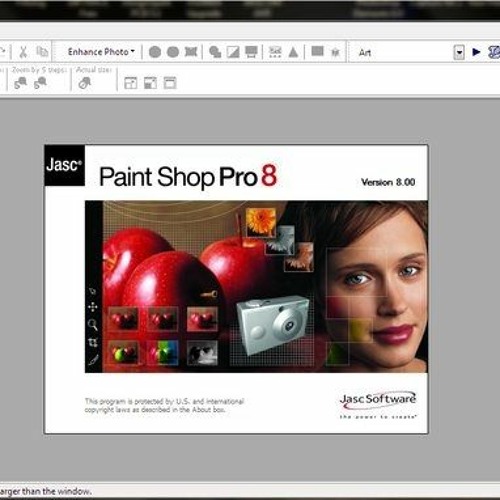
Task: Click the second round distortion correction icon
Action: click(173, 52)
